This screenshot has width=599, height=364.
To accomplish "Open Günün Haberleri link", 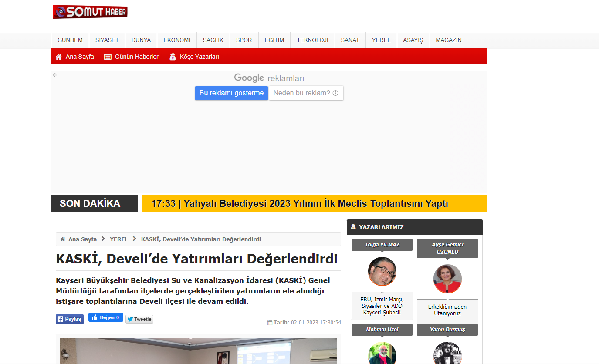I will click(137, 57).
